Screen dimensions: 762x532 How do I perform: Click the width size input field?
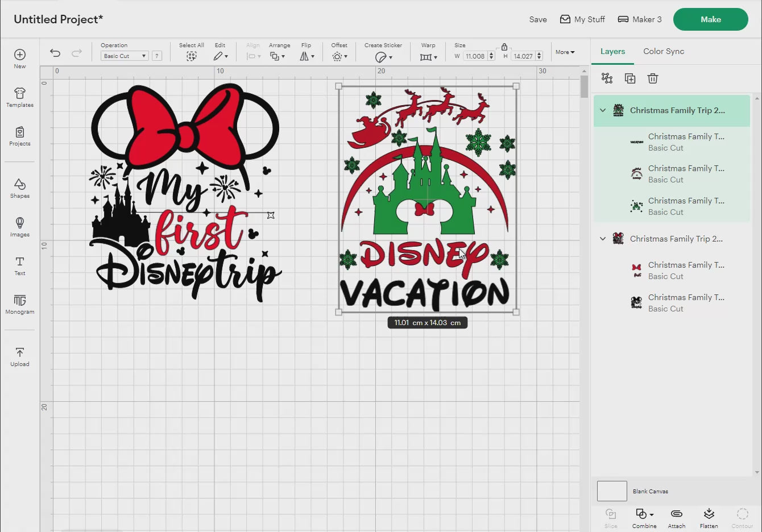475,56
